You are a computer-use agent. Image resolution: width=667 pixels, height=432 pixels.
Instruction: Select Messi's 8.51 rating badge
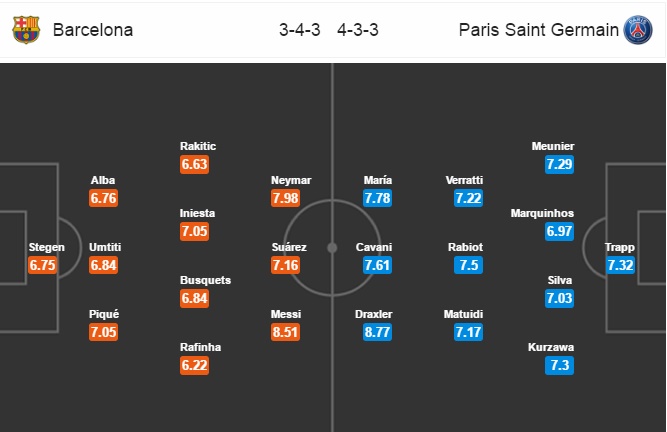pos(285,332)
